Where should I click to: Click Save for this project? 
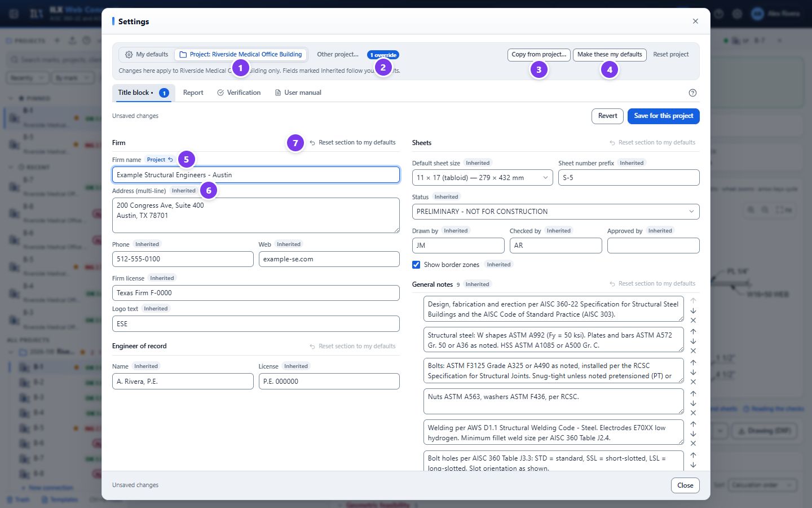664,116
